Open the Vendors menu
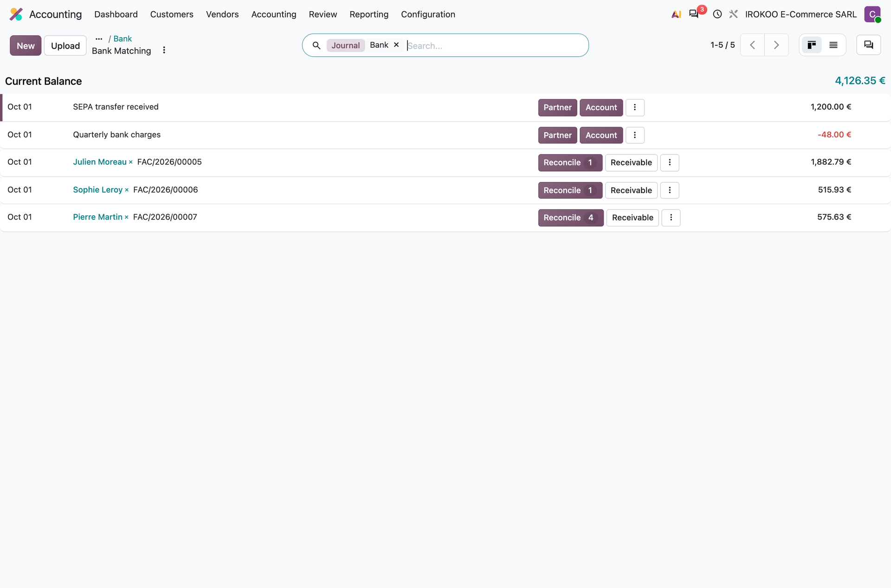Viewport: 891px width, 588px height. [x=222, y=14]
